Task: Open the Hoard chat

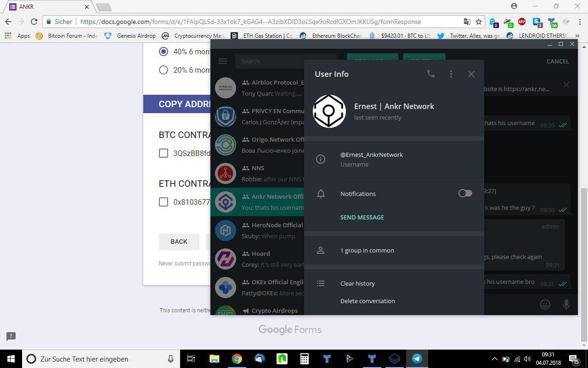Action: tap(258, 259)
